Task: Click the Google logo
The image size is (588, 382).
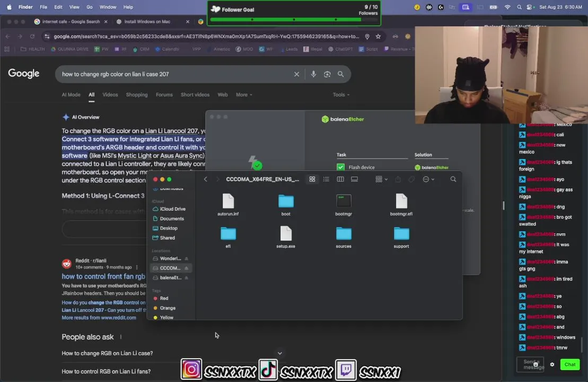Action: (24, 74)
